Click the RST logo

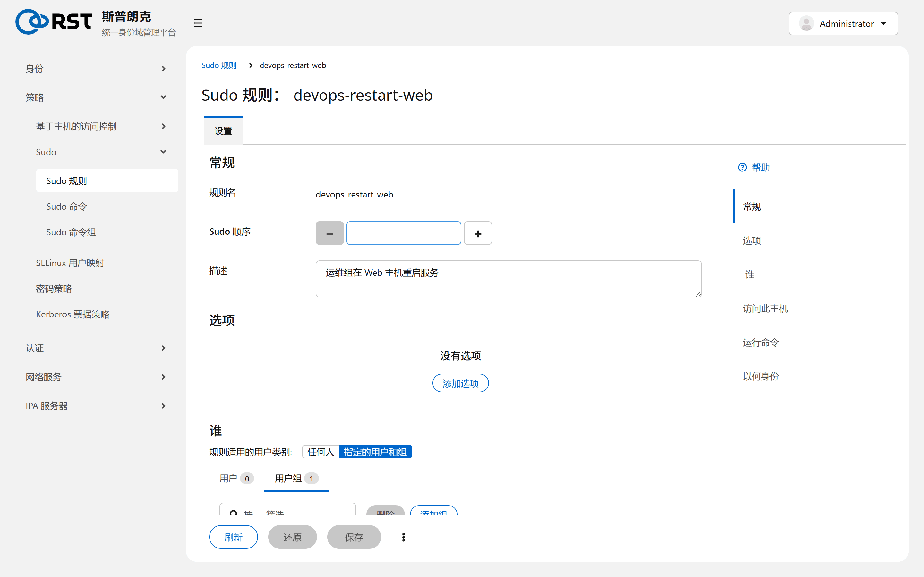[54, 22]
